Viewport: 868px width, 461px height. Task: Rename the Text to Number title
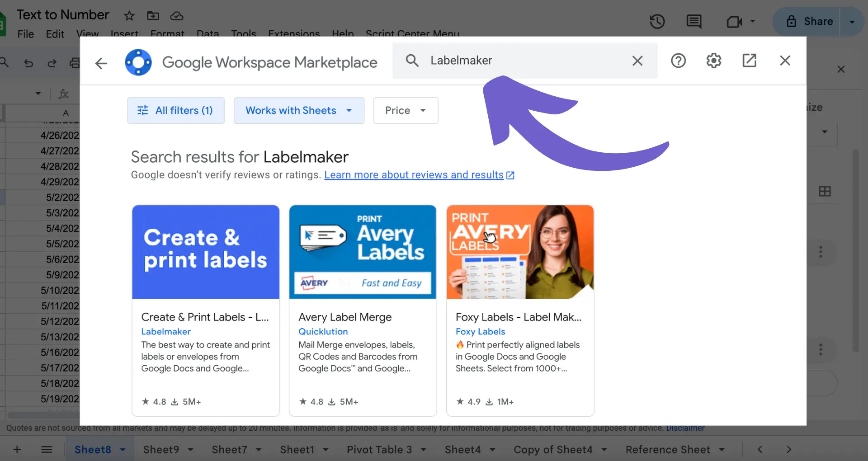pos(63,14)
